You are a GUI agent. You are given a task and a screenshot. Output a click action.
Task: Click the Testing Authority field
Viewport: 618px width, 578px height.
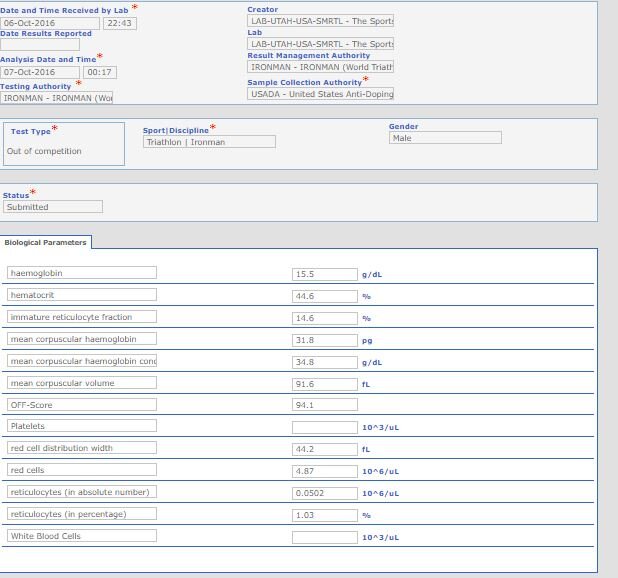click(x=56, y=98)
